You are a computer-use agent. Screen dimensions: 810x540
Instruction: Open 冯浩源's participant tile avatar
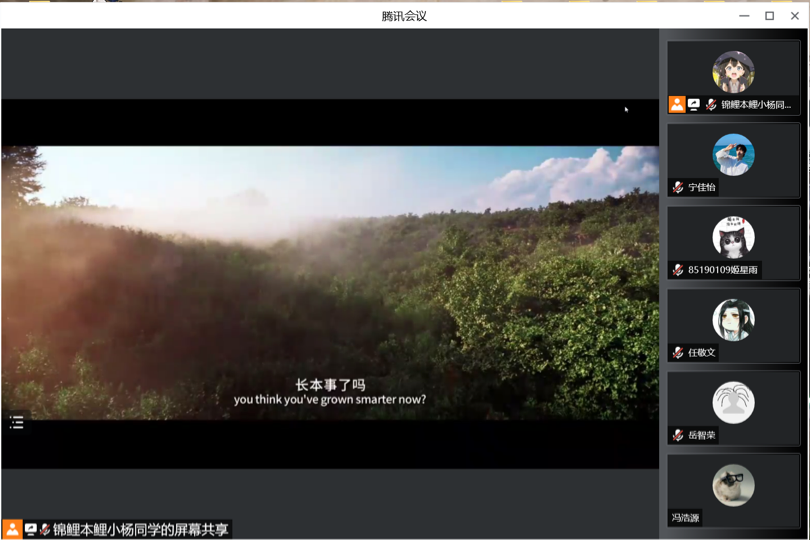point(733,485)
